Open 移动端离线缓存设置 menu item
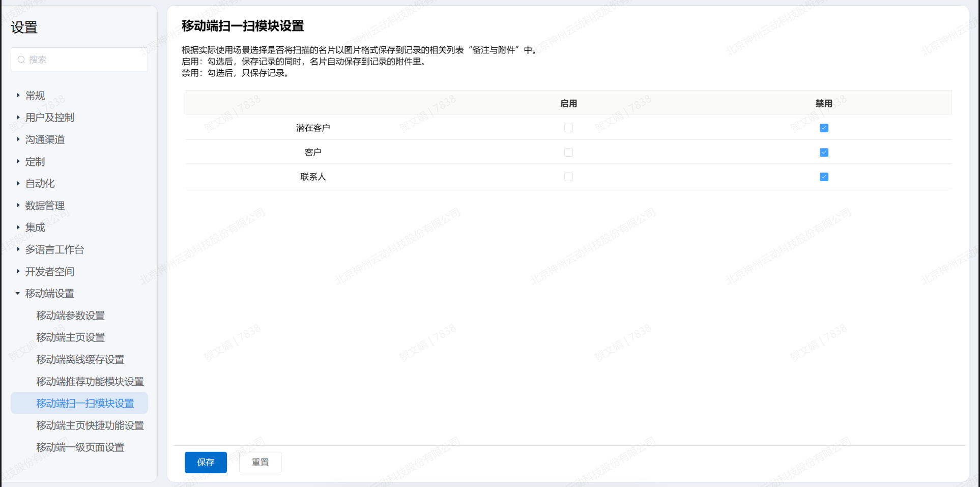The image size is (980, 487). tap(80, 360)
